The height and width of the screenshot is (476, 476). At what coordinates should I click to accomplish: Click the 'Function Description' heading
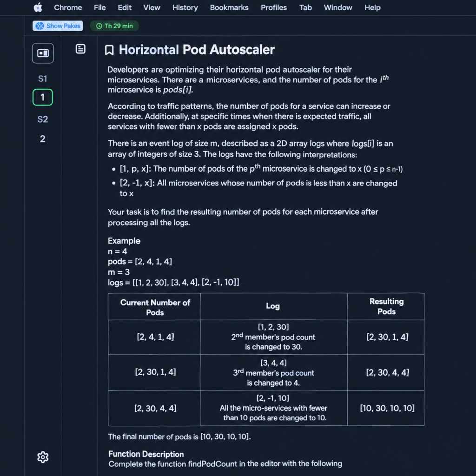[146, 454]
